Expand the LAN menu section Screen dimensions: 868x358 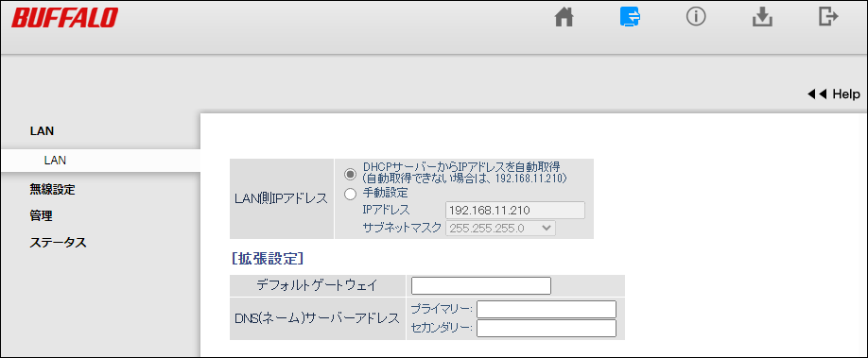(42, 131)
